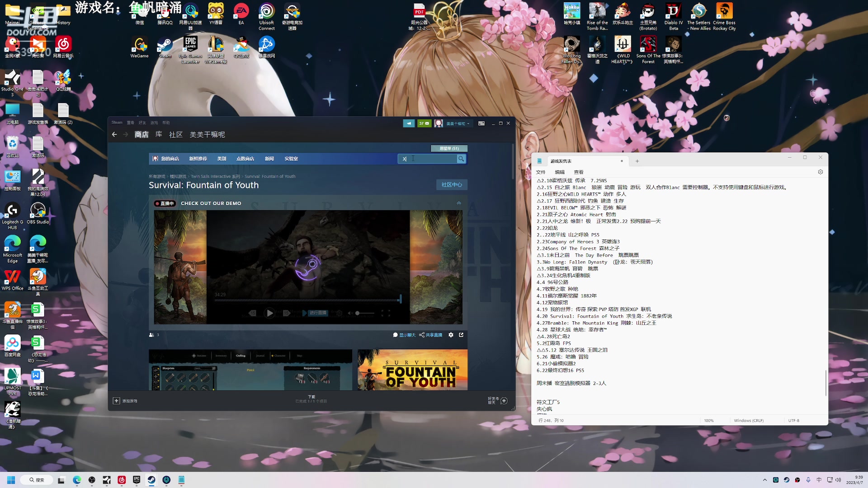Open the crafting screenshot thumbnail
The image size is (868, 488).
click(250, 370)
